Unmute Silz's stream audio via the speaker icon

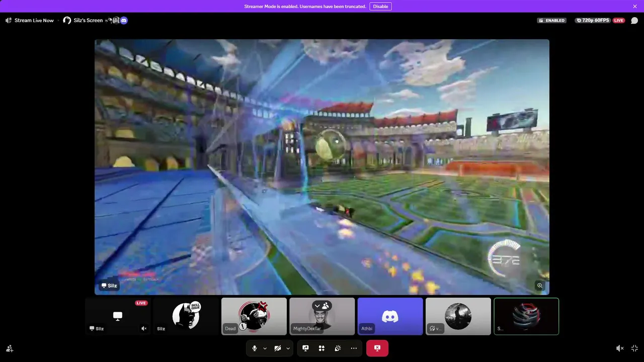click(x=144, y=329)
